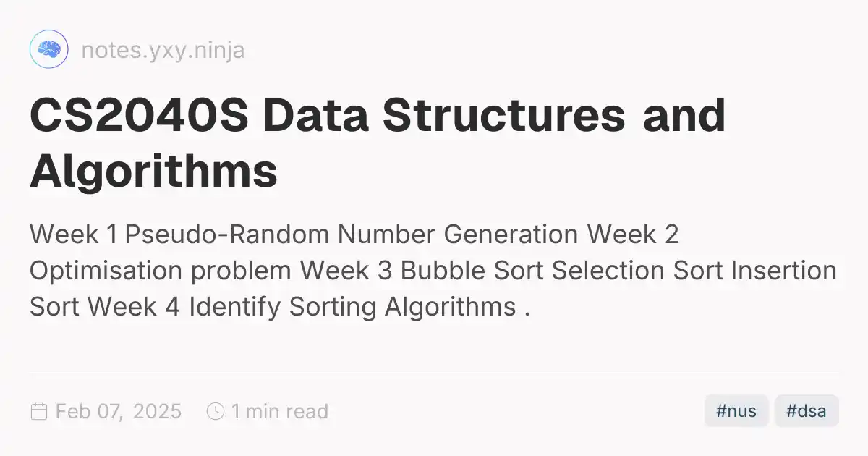Click the Week 1 text in description

pos(74,235)
